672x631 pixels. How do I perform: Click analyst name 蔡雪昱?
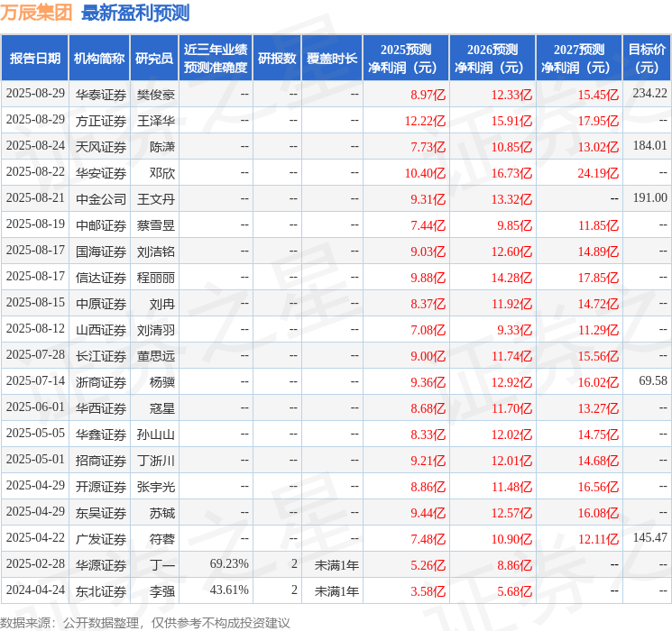tap(156, 225)
